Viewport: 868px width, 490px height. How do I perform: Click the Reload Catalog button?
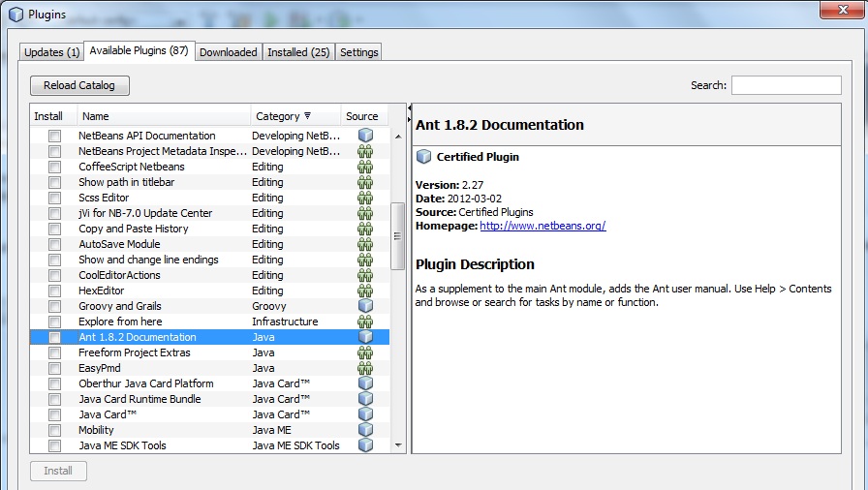pos(79,85)
